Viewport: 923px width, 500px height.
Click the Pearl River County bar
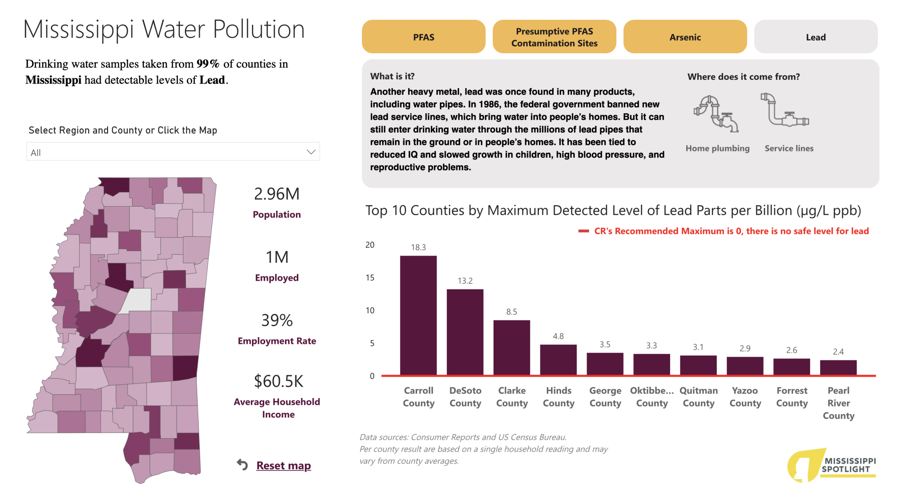click(x=838, y=367)
